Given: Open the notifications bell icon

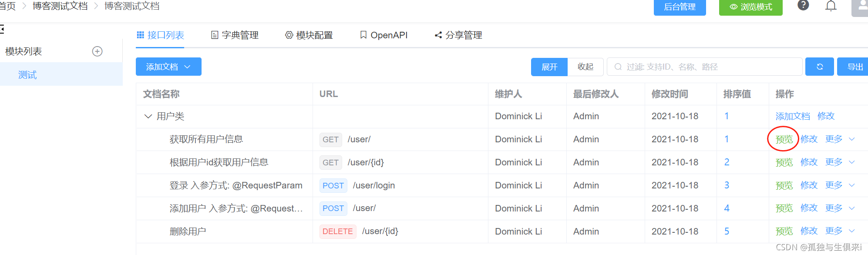Looking at the screenshot, I should (x=831, y=6).
